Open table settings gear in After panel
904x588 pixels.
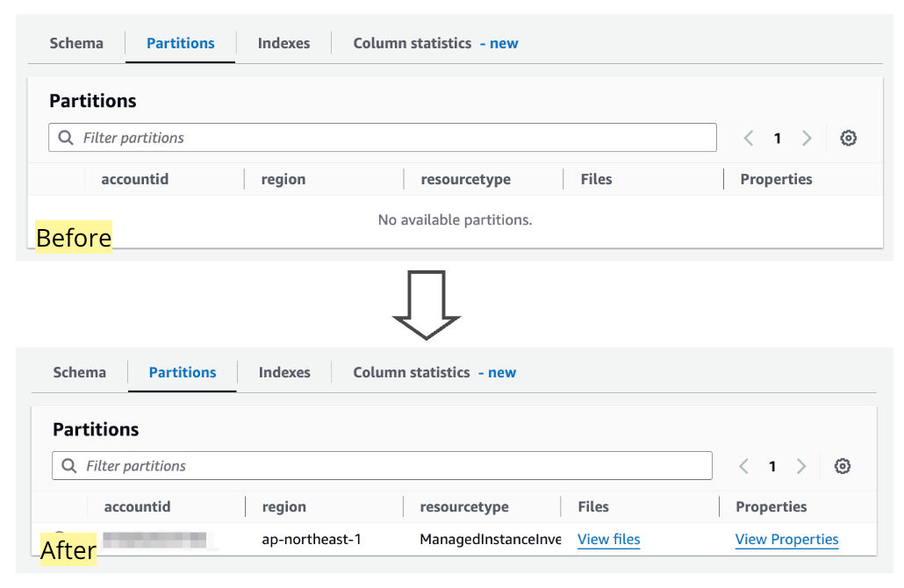[843, 466]
